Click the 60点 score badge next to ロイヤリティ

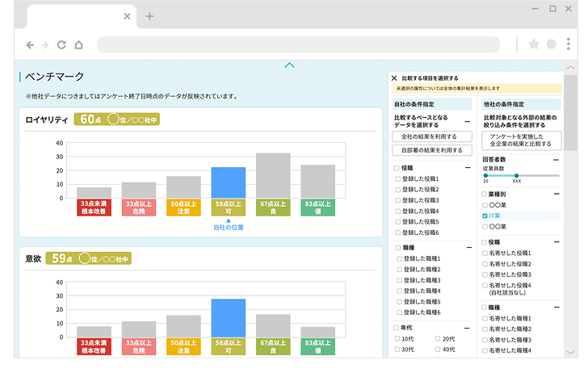[x=116, y=119]
